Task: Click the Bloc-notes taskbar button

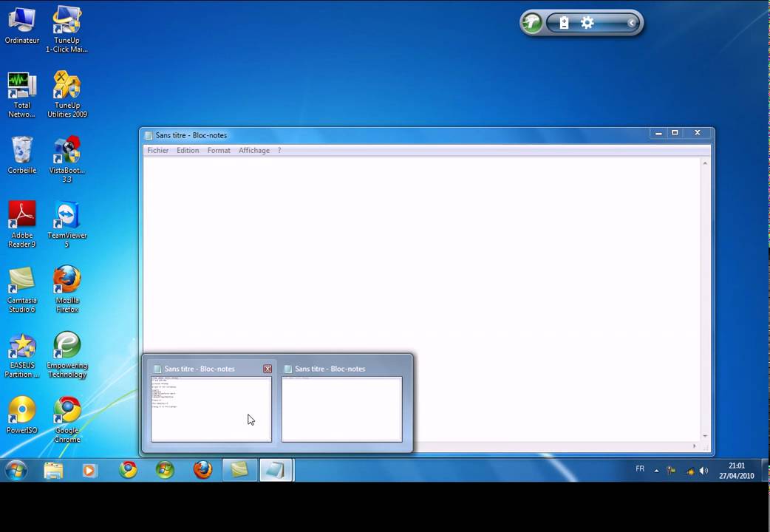Action: point(276,470)
